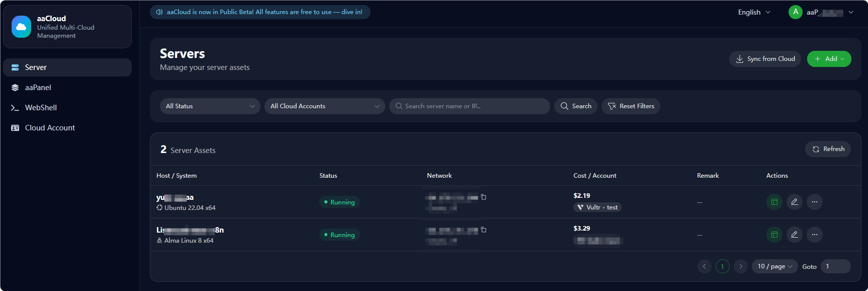
Task: Open the All Cloud Accounts filter dropdown
Action: click(325, 106)
